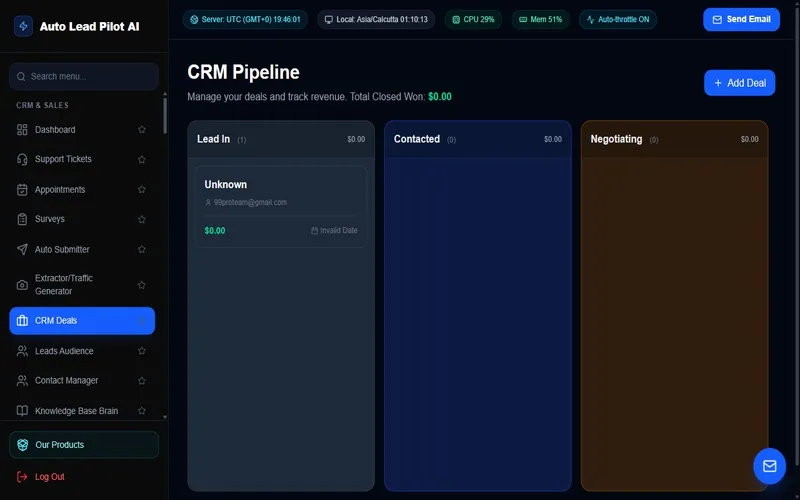
Task: Open the Dashboard menu item
Action: (82, 130)
